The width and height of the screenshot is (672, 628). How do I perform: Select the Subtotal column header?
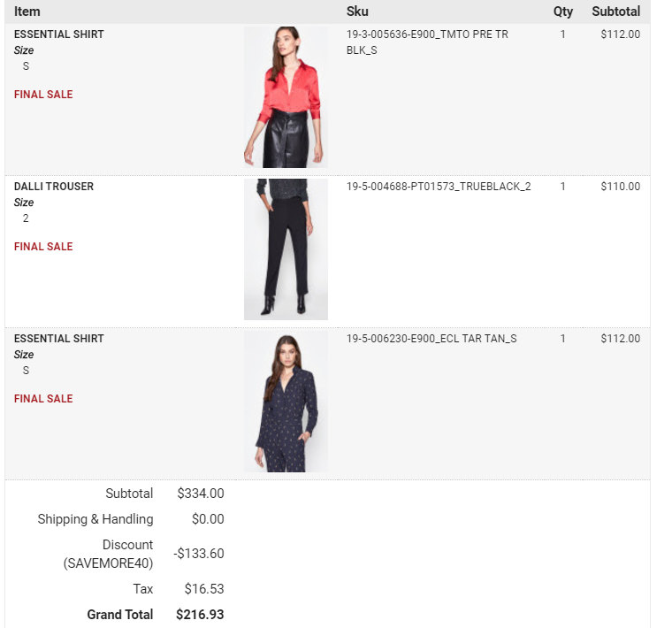[x=616, y=11]
